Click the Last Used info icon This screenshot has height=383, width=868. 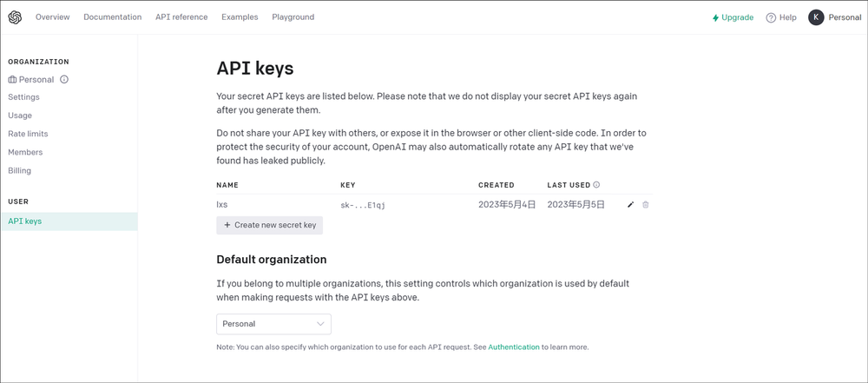[x=596, y=185]
